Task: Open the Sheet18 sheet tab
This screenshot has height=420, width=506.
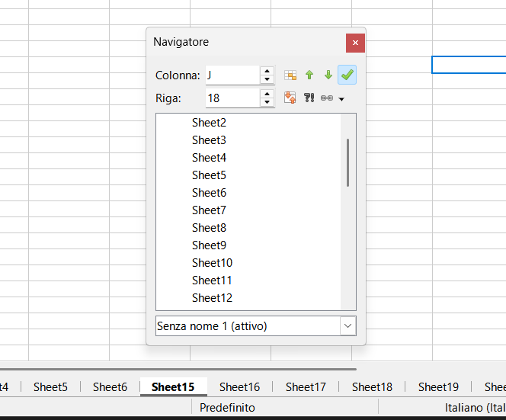Action: (372, 386)
